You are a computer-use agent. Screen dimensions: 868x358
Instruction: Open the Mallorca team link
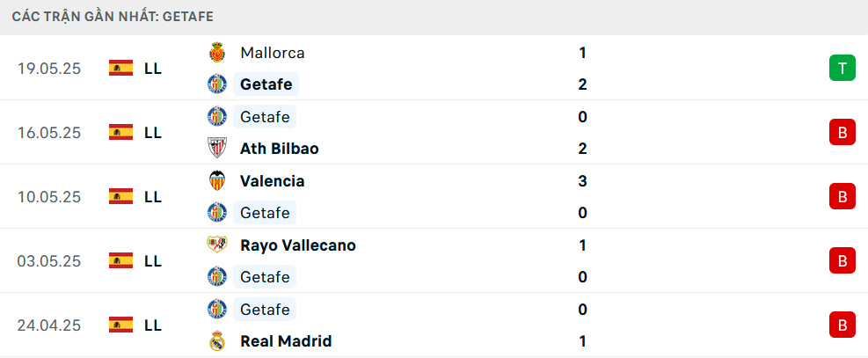(x=273, y=53)
